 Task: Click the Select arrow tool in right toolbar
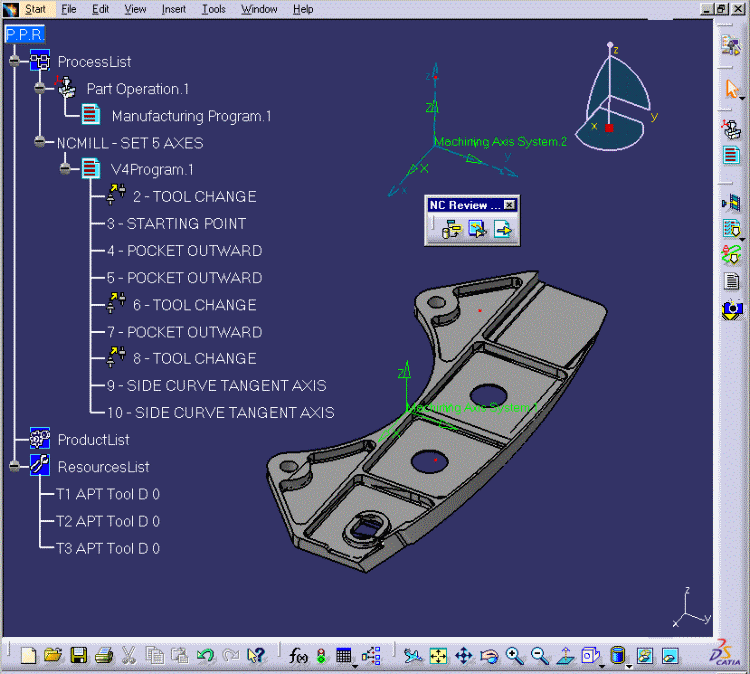click(731, 90)
